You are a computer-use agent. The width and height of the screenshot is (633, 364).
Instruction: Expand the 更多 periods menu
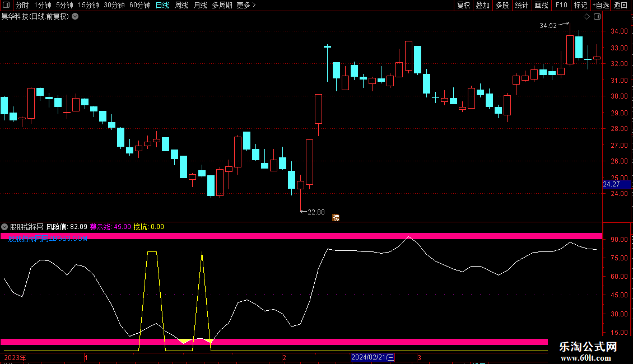point(246,5)
